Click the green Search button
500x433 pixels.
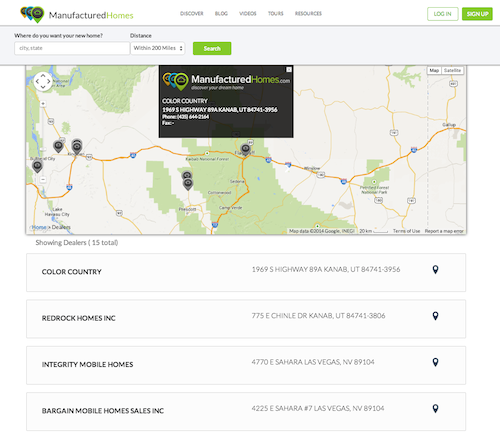pyautogui.click(x=212, y=48)
